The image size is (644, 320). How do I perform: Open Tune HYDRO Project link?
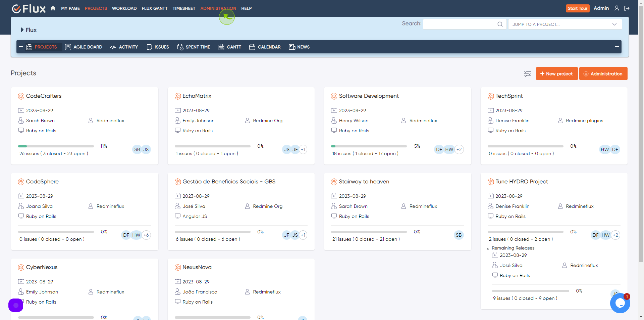[x=522, y=182]
